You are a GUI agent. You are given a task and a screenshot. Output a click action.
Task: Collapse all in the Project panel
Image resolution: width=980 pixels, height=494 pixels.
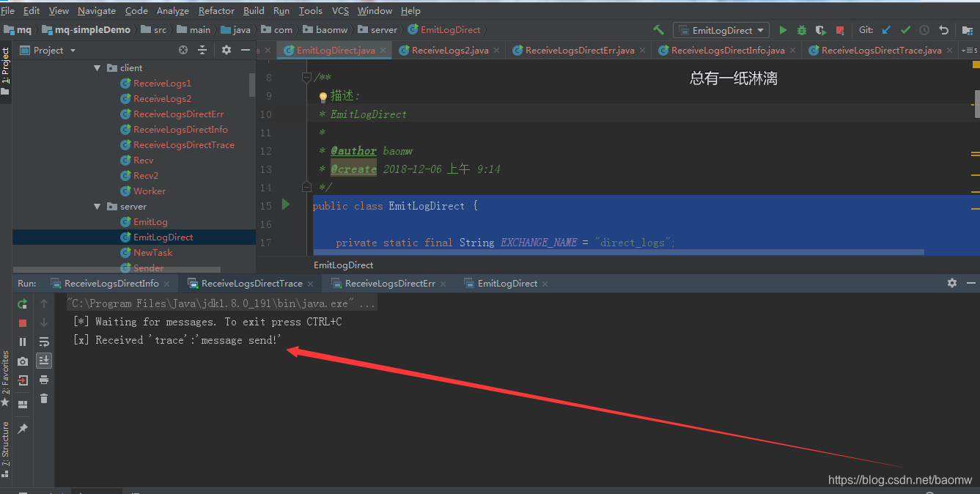pyautogui.click(x=202, y=50)
